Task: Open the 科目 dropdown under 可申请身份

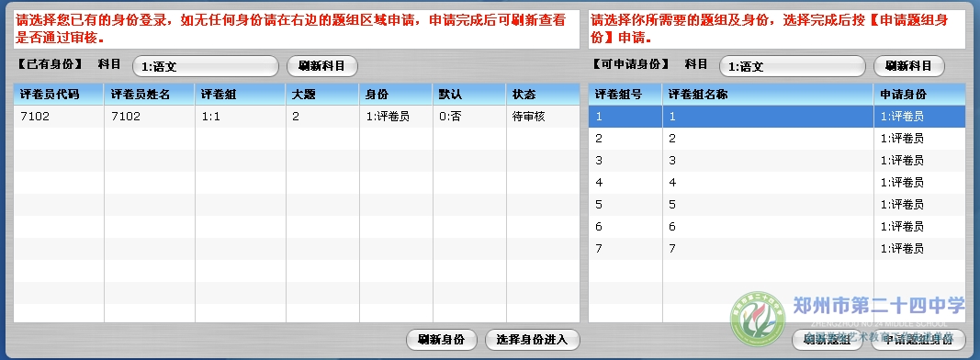Action: point(792,66)
